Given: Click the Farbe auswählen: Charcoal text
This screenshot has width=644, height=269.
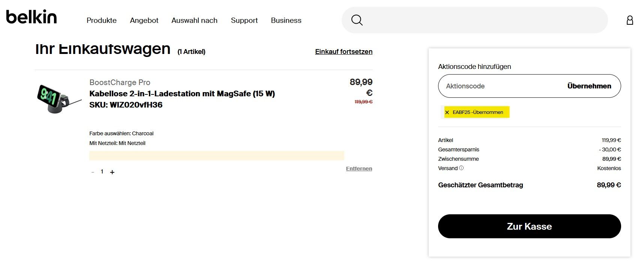Looking at the screenshot, I should pos(121,133).
